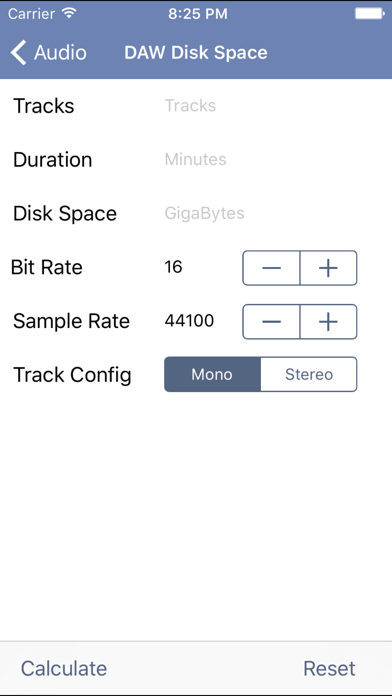Screen dimensions: 392x696
Task: Go back to the Audio screen
Action: pyautogui.click(x=48, y=52)
